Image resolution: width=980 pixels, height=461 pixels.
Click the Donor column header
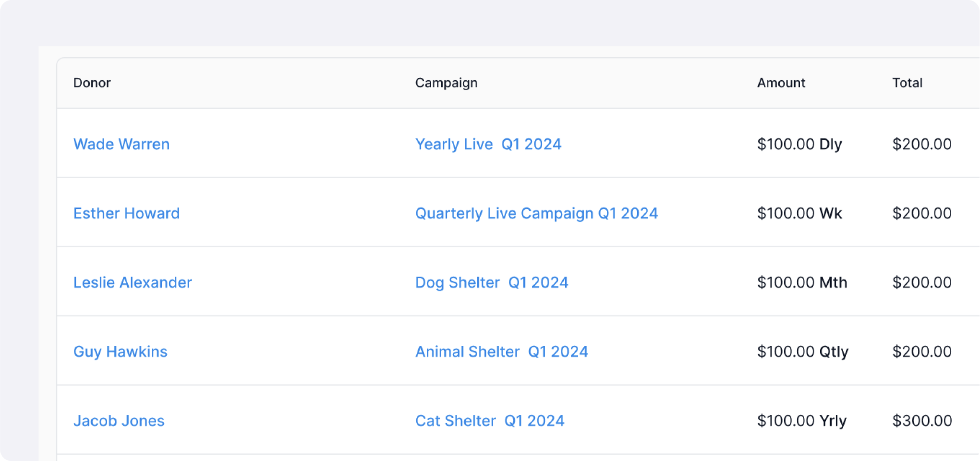point(92,83)
